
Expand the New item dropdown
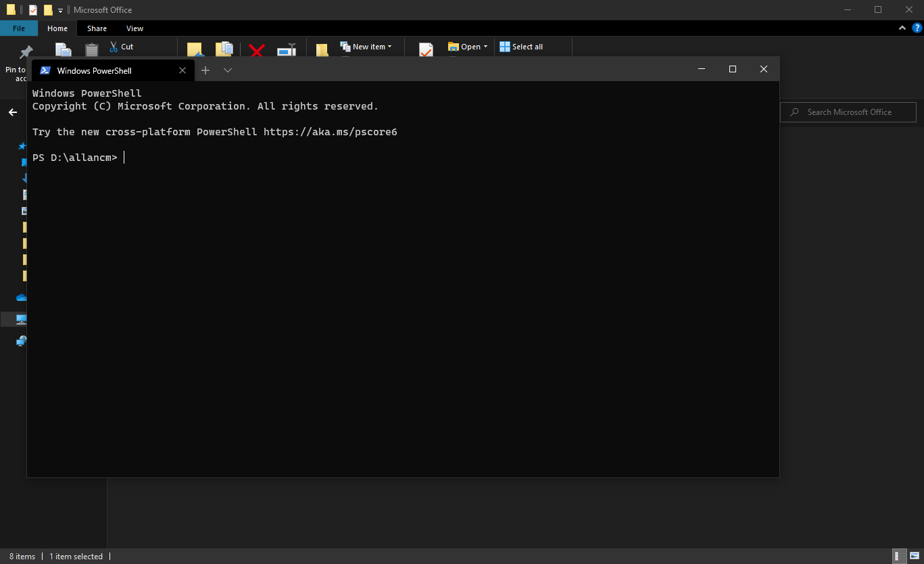coord(389,47)
